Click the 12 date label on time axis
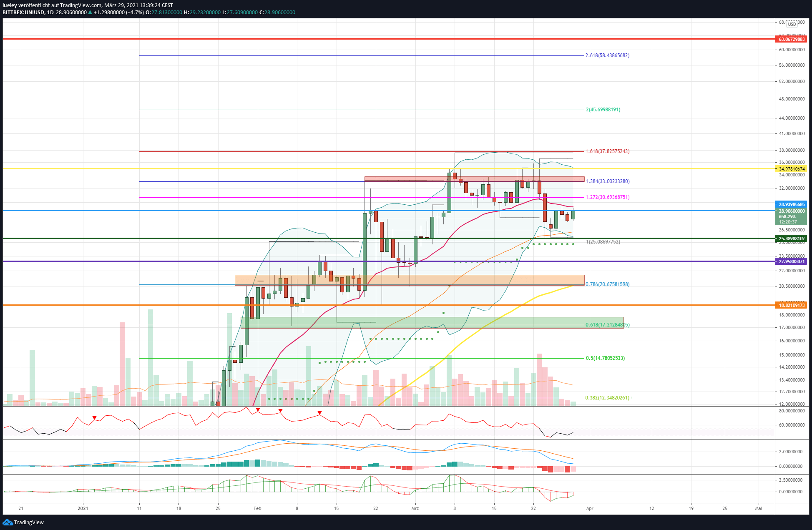 click(x=652, y=508)
